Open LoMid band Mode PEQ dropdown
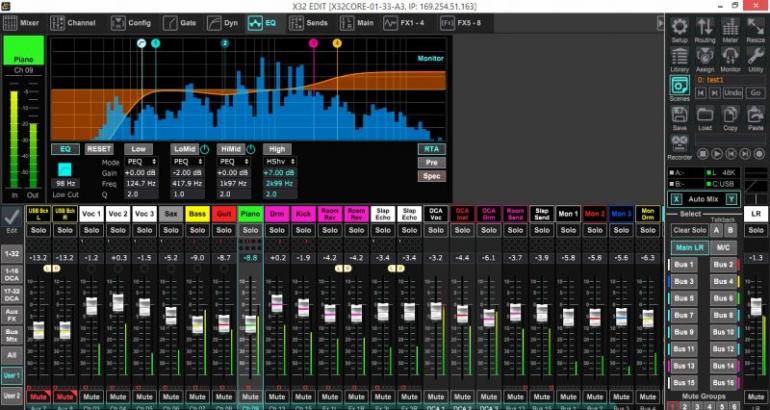Viewport: 770px width, 410px height. click(x=188, y=162)
